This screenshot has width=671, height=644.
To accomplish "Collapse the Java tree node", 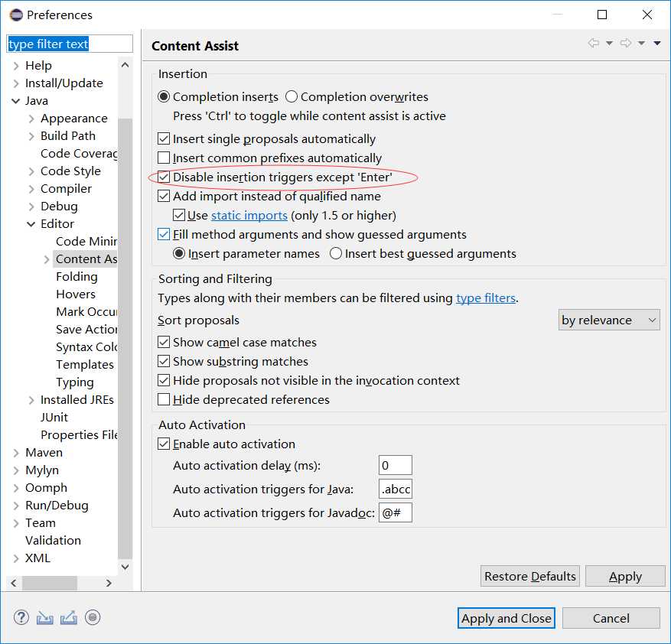I will 16,101.
